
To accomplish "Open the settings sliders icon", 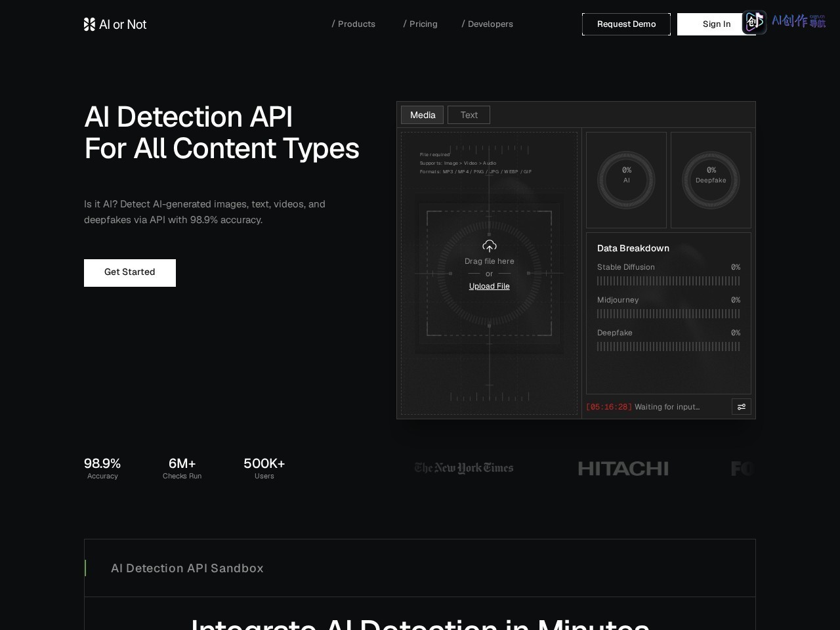I will [742, 407].
